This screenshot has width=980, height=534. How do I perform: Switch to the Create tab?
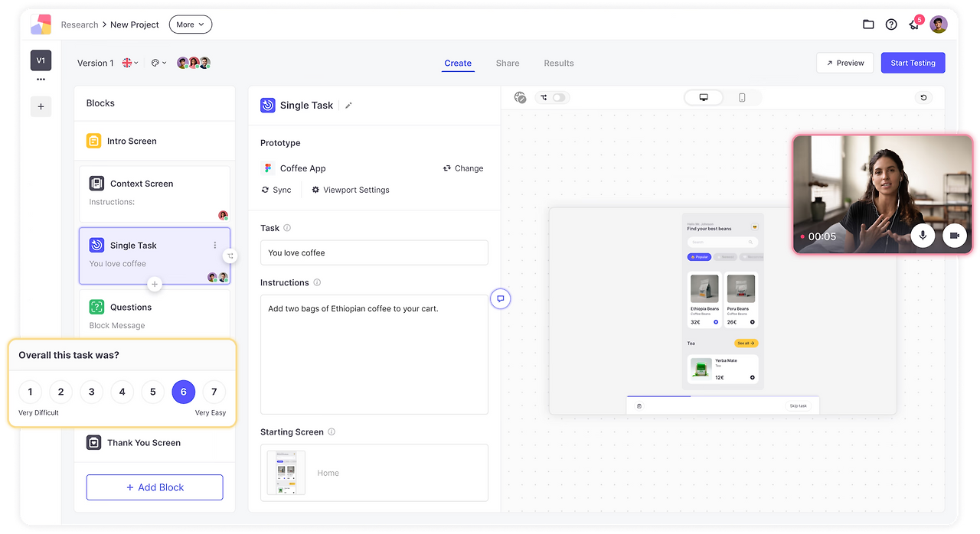tap(458, 63)
